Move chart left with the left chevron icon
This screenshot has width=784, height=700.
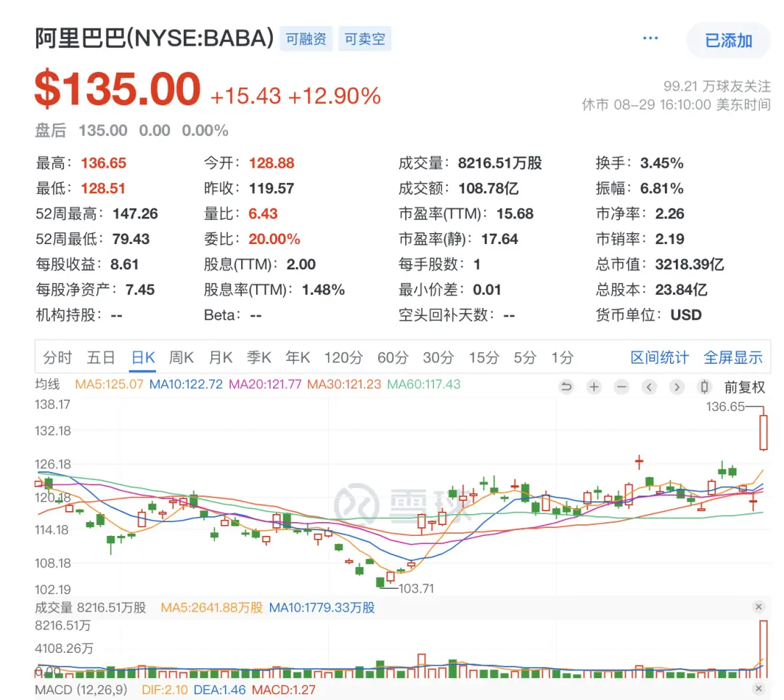point(649,386)
